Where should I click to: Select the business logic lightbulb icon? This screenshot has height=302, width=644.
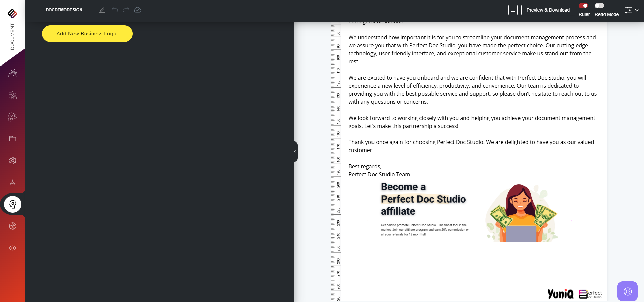tap(13, 204)
